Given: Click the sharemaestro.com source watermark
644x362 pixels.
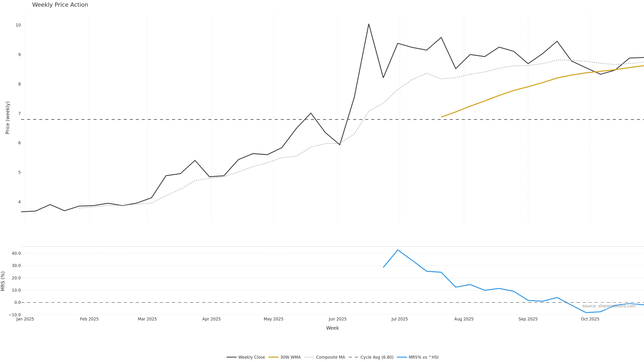Looking at the screenshot, I should click(609, 306).
